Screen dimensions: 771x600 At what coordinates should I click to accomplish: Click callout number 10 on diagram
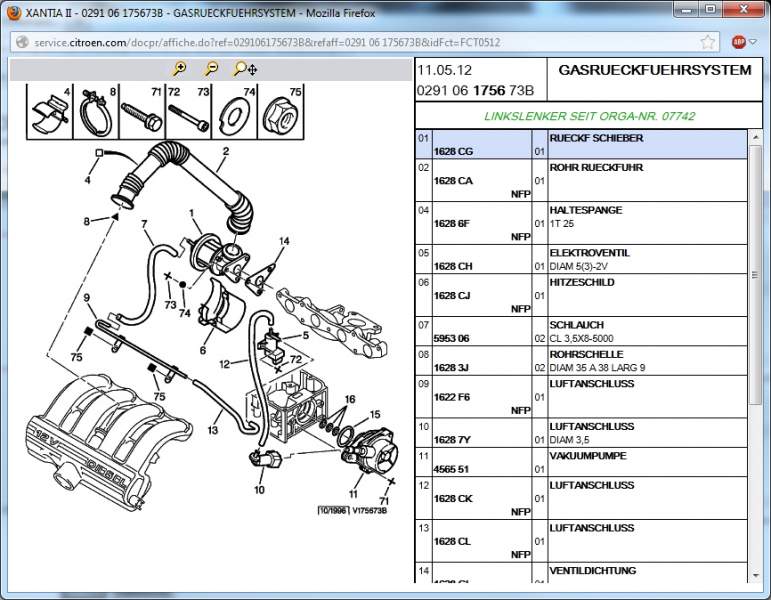[259, 489]
